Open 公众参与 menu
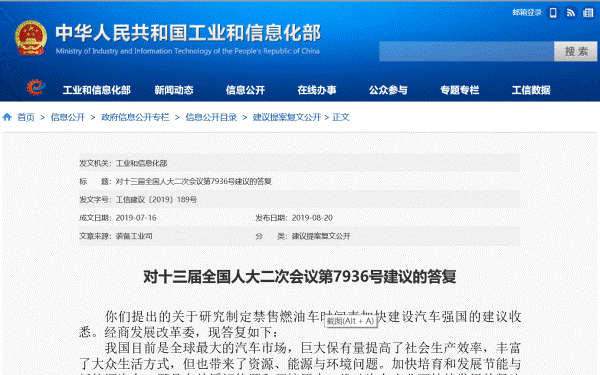 [x=388, y=90]
